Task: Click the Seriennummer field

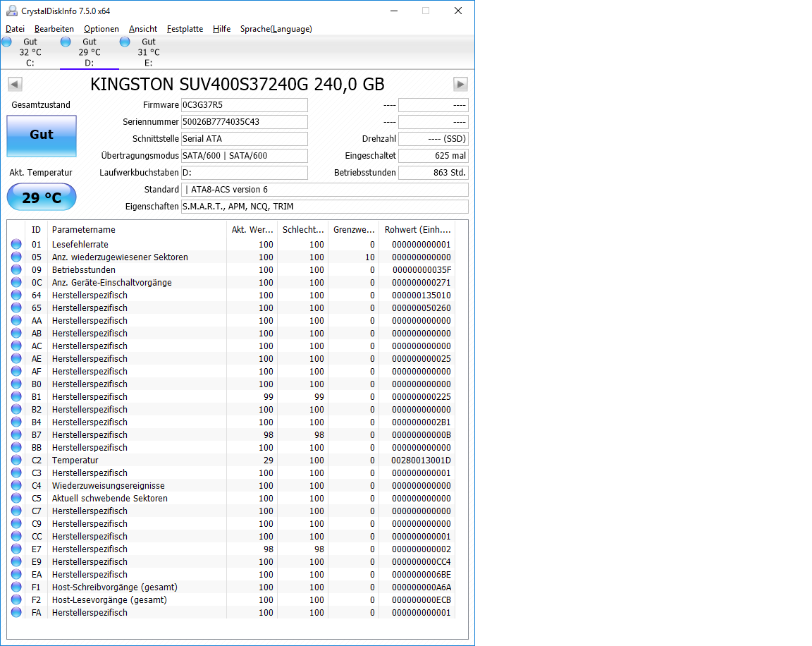Action: [x=245, y=122]
